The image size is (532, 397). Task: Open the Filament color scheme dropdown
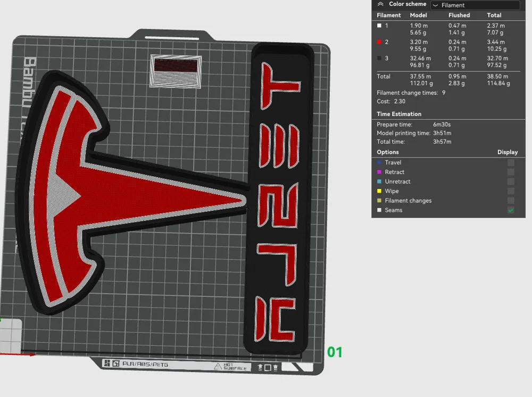click(x=475, y=5)
